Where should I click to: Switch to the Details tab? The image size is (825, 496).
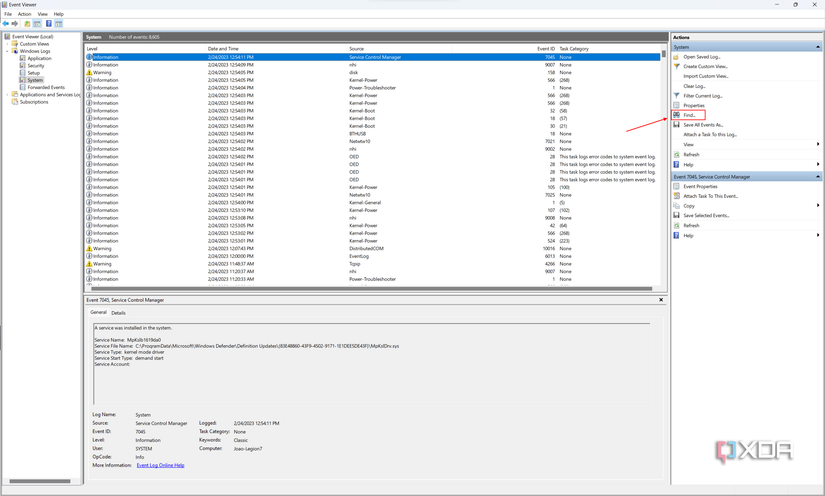[118, 312]
